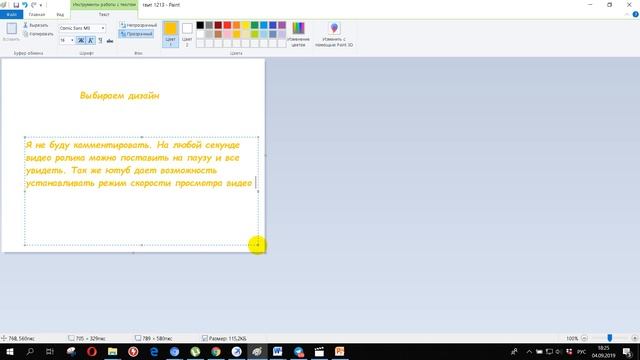Open the clapperboard video app on taskbar
This screenshot has width=640, height=360.
coord(319,351)
